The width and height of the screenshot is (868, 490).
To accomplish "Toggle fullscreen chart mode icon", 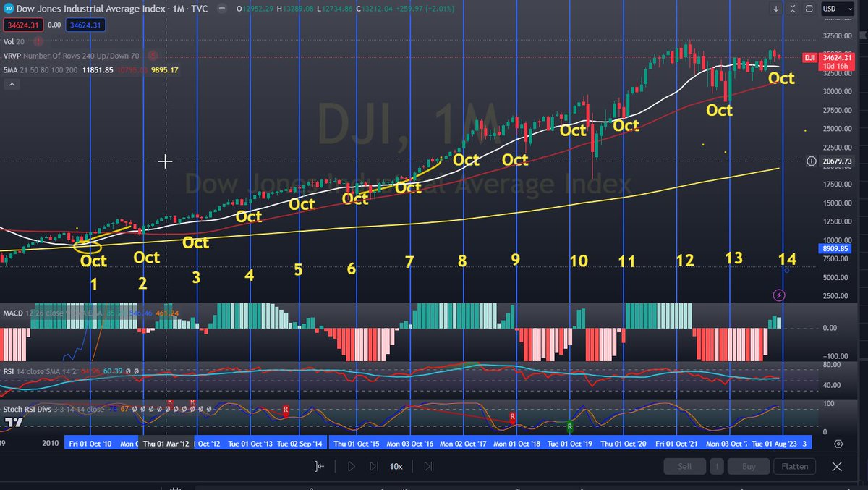I will (x=809, y=9).
